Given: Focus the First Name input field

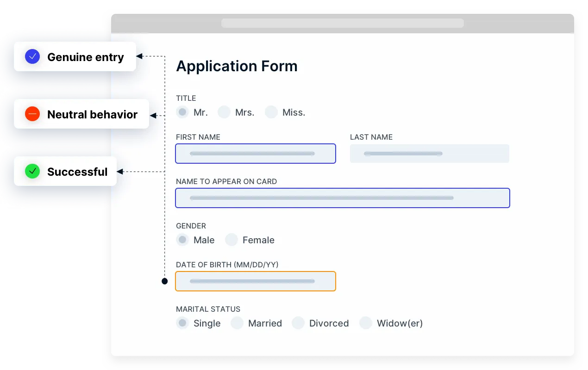Looking at the screenshot, I should coord(255,154).
